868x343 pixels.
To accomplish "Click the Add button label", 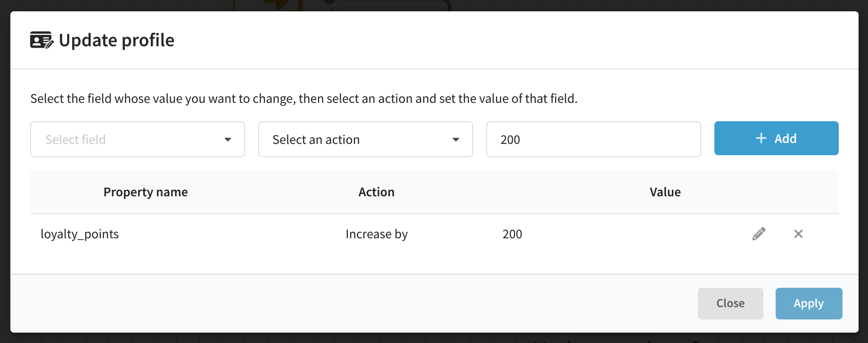I will point(786,139).
